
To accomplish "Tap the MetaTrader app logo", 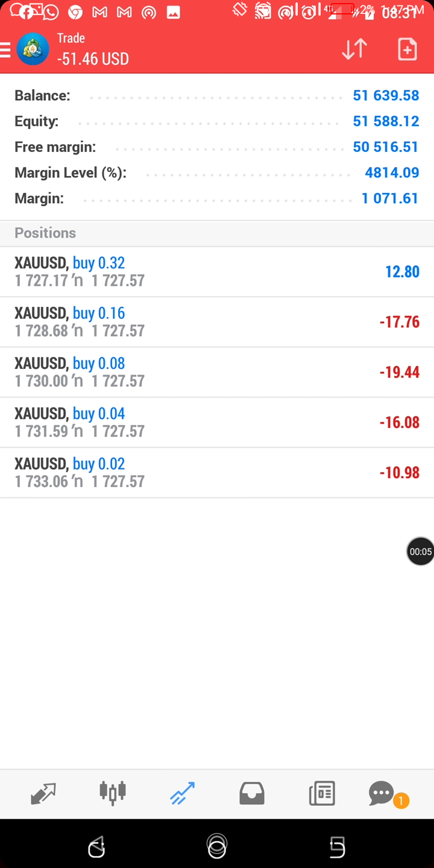I will click(33, 49).
